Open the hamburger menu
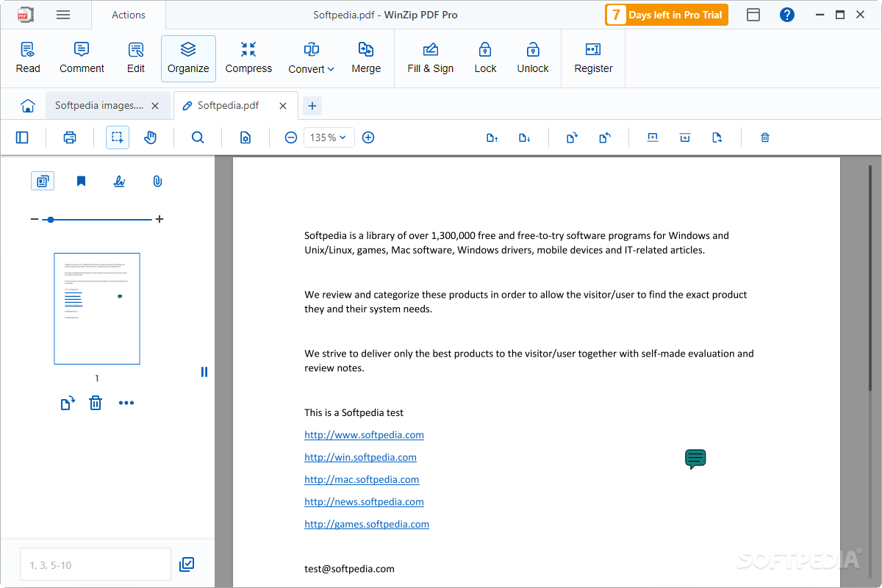 (x=63, y=15)
